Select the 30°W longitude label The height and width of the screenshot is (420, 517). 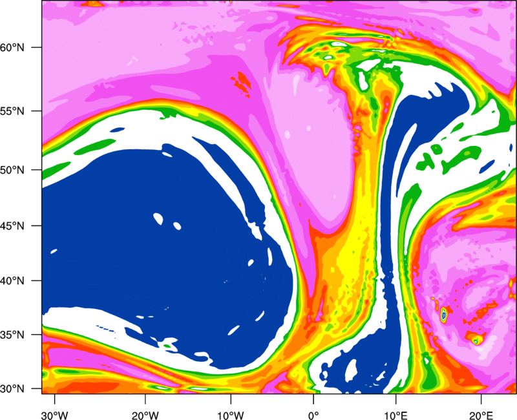pyautogui.click(x=54, y=415)
